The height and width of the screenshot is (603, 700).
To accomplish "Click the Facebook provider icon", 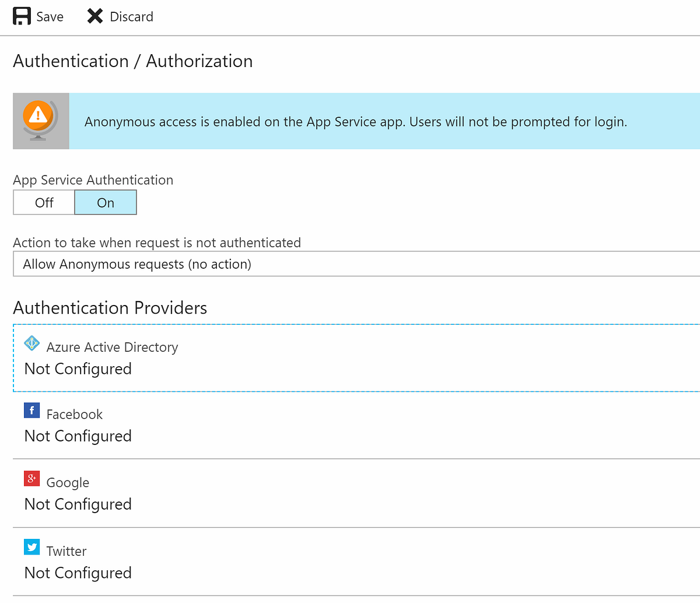I will 32,411.
